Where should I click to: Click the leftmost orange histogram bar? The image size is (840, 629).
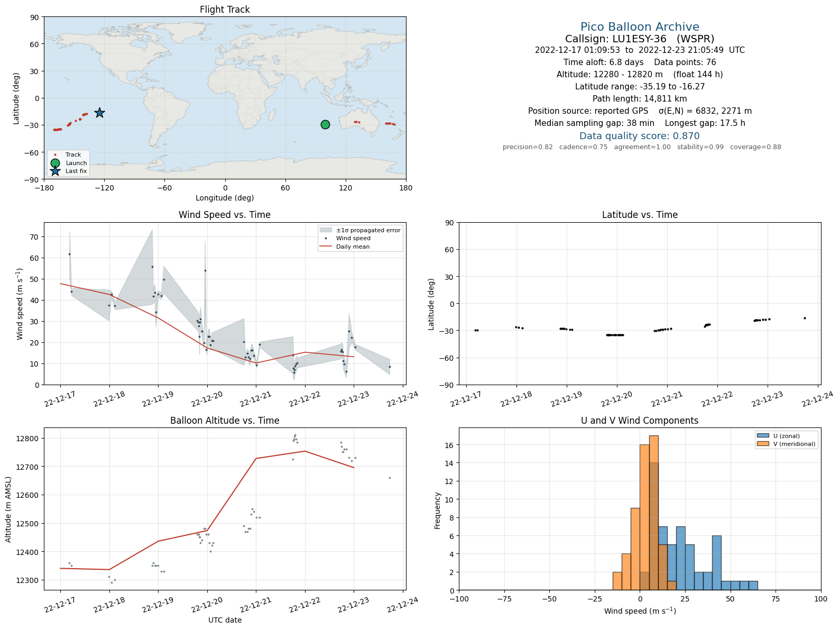617,581
